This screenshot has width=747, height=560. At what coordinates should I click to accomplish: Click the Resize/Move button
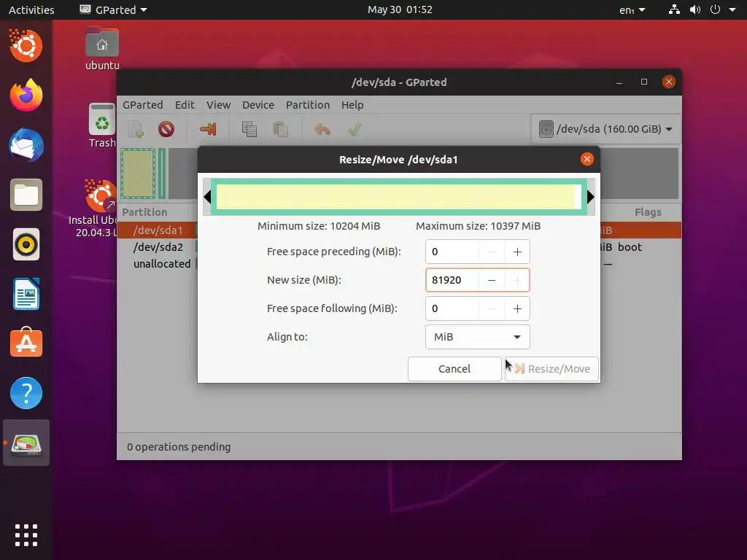tap(551, 369)
